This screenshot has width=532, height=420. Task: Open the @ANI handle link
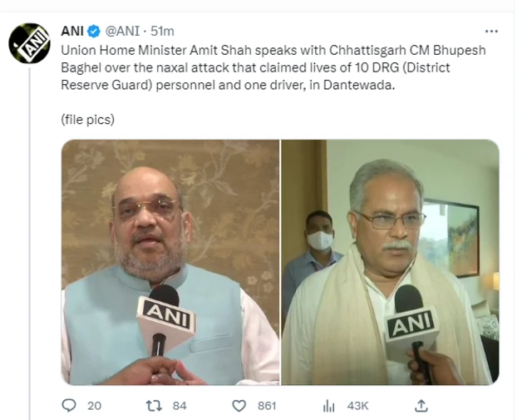pyautogui.click(x=122, y=32)
